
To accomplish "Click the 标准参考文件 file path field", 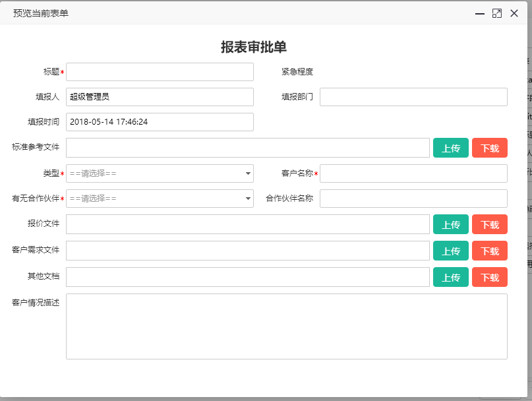I will coord(248,148).
